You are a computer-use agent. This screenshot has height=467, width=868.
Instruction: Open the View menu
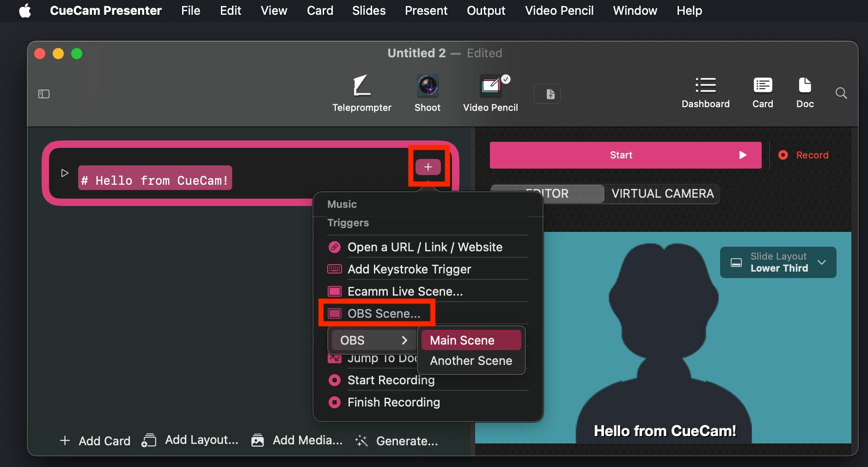(274, 11)
